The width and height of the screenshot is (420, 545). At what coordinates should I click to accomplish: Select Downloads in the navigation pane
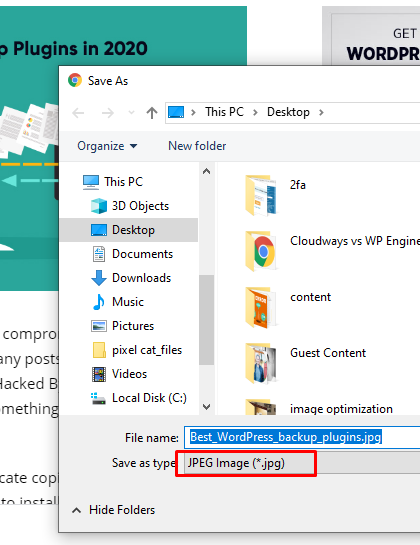pyautogui.click(x=131, y=278)
